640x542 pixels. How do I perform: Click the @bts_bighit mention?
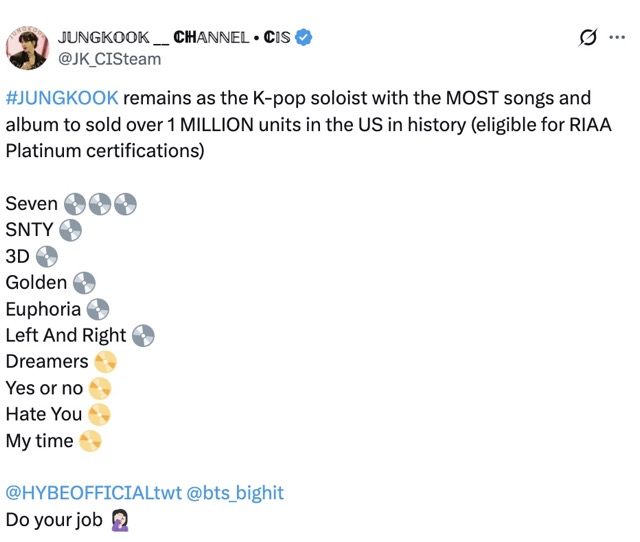point(237,493)
